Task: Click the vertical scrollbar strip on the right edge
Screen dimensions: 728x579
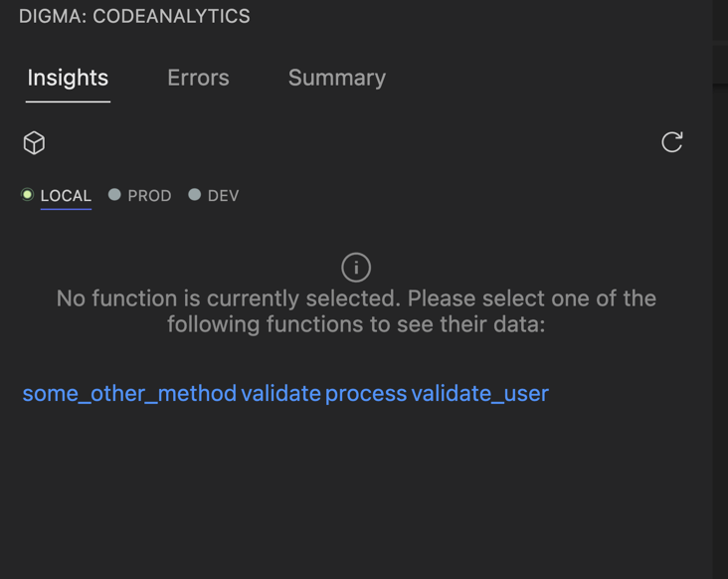Action: pos(720,289)
